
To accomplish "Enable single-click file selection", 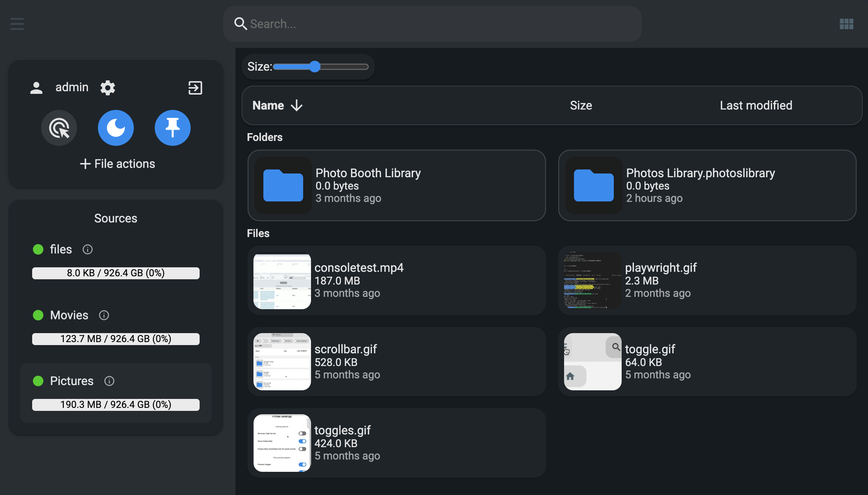I will (x=59, y=128).
